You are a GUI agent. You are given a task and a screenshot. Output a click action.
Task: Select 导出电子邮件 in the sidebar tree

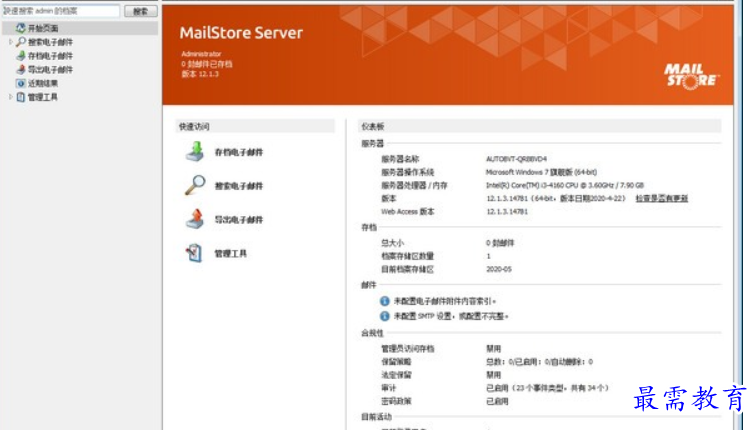(x=50, y=69)
